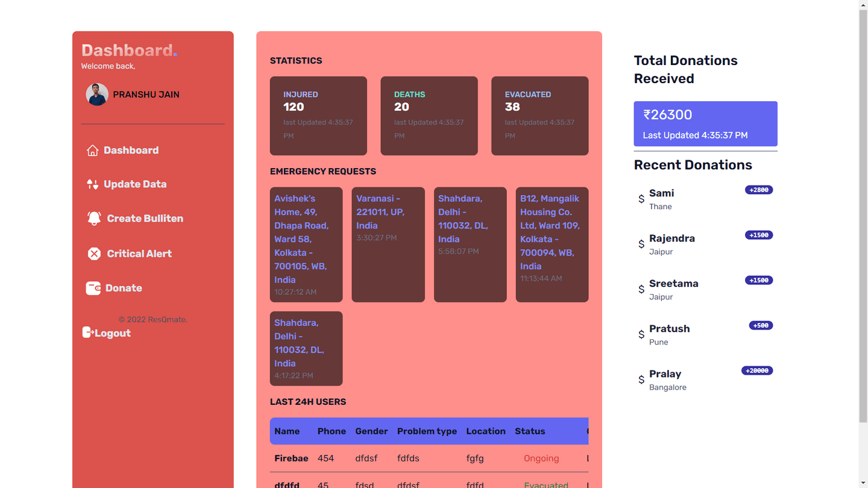Screen dimensions: 868x488
Task: Click the © 2022 ResQmate footer text
Action: click(x=153, y=319)
